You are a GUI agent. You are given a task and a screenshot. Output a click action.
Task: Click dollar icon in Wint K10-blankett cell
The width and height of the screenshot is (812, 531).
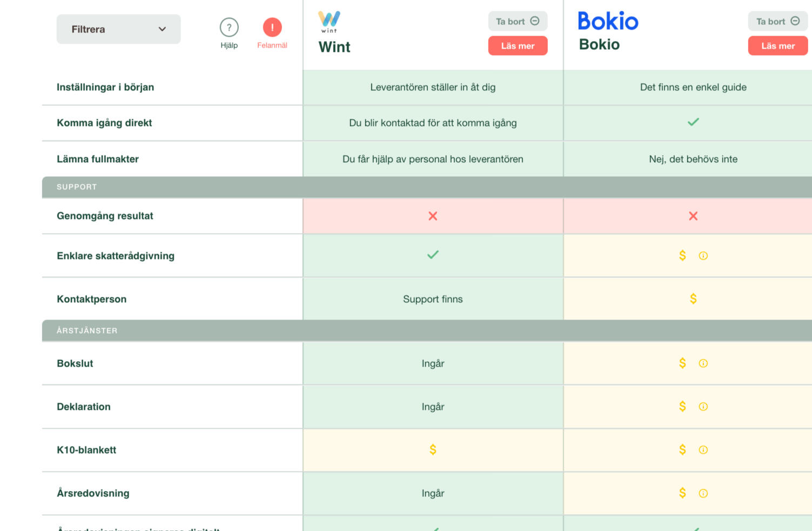[433, 450]
